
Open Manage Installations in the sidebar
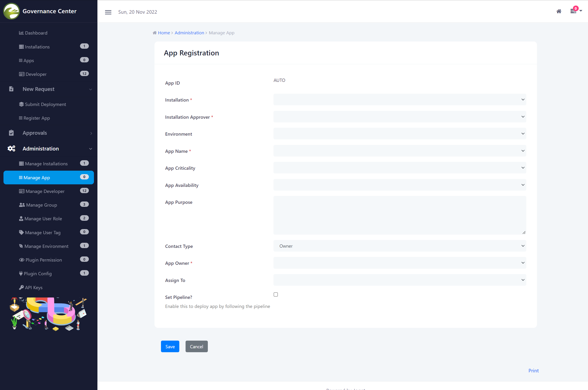pyautogui.click(x=46, y=164)
